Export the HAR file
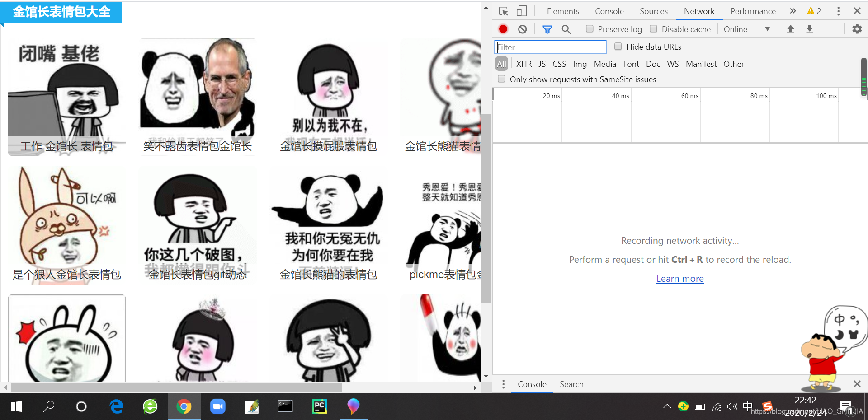Image resolution: width=868 pixels, height=420 pixels. [810, 29]
